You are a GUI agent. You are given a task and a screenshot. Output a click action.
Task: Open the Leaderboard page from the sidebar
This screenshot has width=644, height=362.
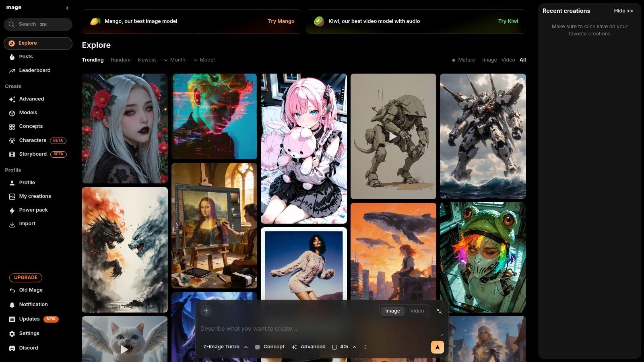tap(35, 70)
